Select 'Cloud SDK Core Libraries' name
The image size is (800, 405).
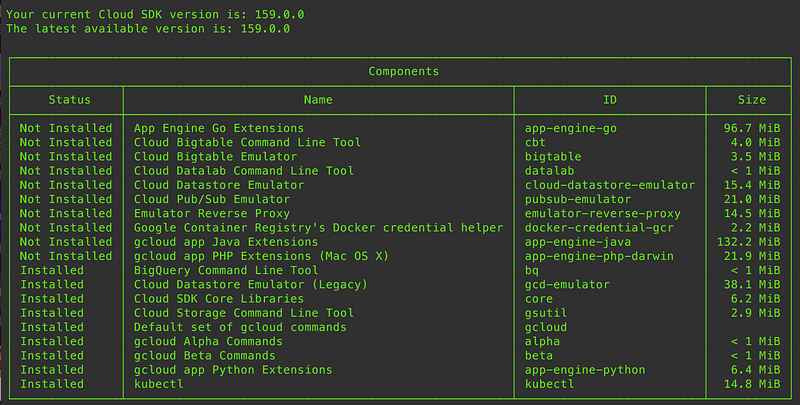(x=219, y=299)
